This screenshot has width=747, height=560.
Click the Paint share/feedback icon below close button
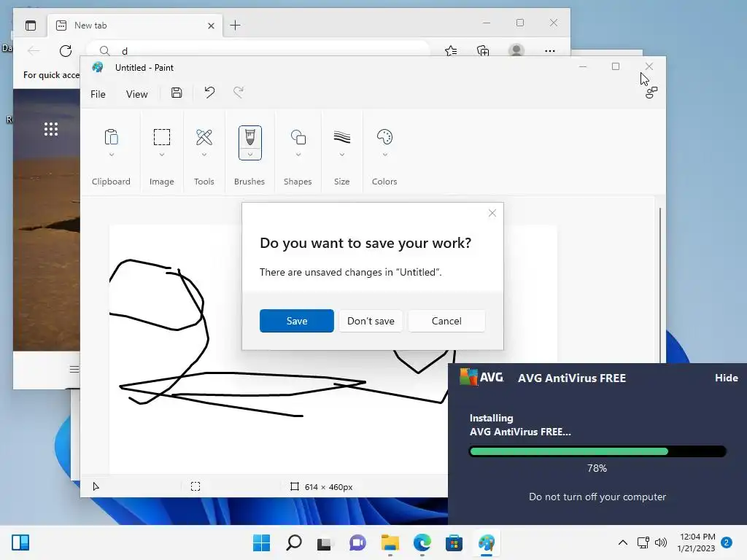[651, 93]
